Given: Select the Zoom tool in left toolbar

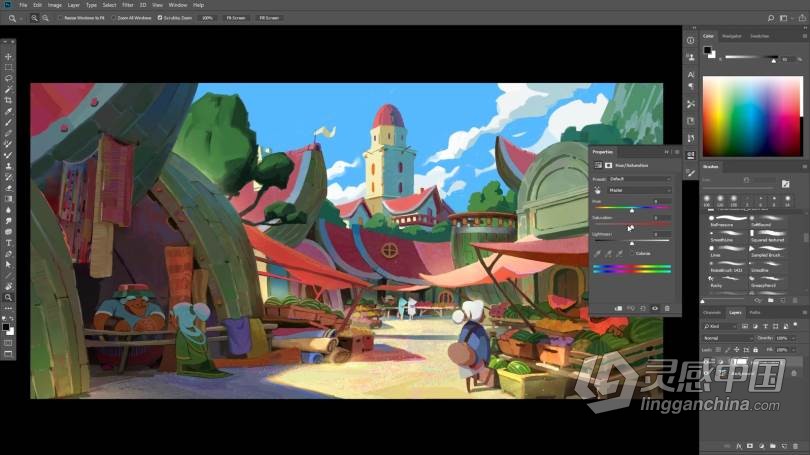Looking at the screenshot, I should pyautogui.click(x=8, y=297).
